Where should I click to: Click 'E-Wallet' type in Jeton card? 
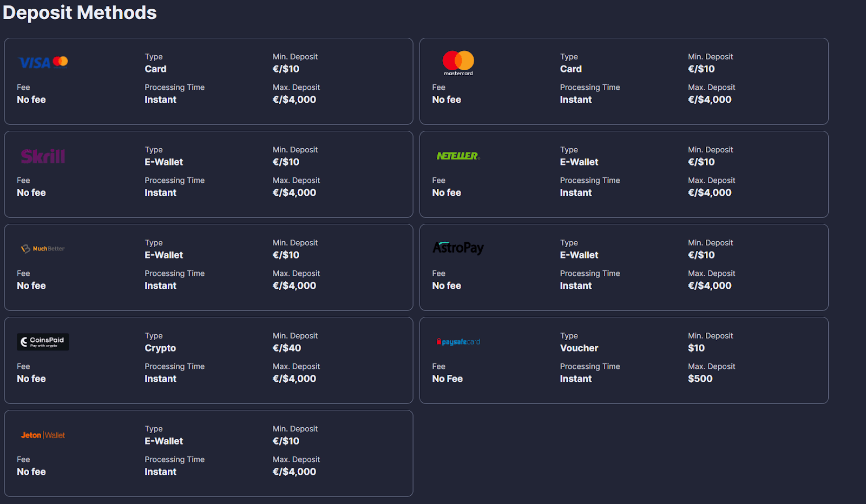coord(163,441)
